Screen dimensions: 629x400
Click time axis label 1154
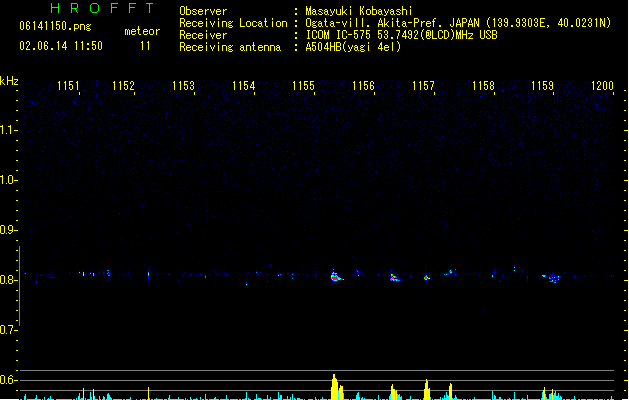(243, 86)
